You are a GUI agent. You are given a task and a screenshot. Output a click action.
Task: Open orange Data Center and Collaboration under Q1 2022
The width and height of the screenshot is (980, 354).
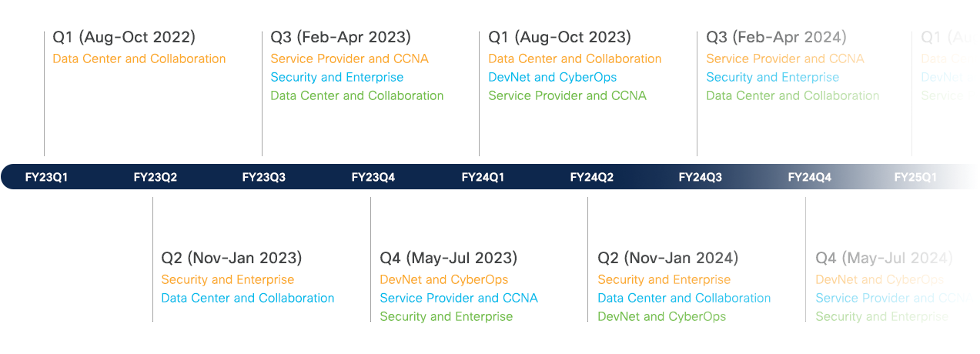point(139,58)
